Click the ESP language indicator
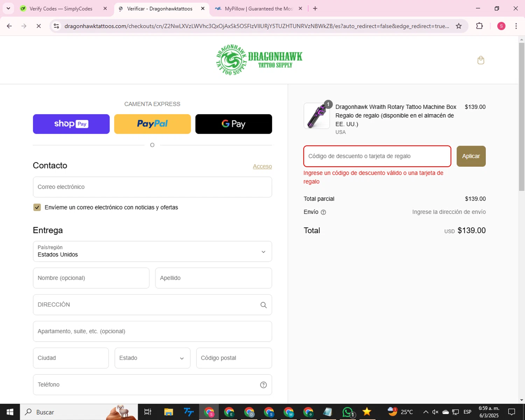 pyautogui.click(x=467, y=412)
